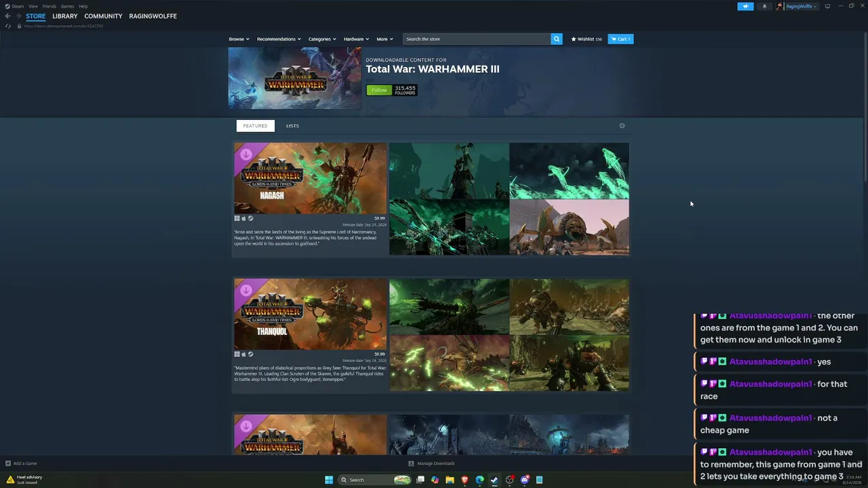Click the settings gear beside Lists tab
The width and height of the screenshot is (868, 488).
(622, 126)
